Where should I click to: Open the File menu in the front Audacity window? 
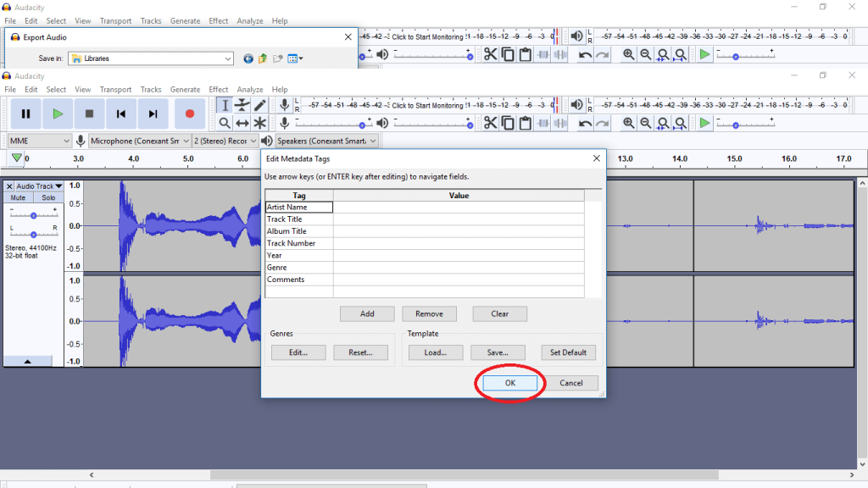click(x=10, y=90)
